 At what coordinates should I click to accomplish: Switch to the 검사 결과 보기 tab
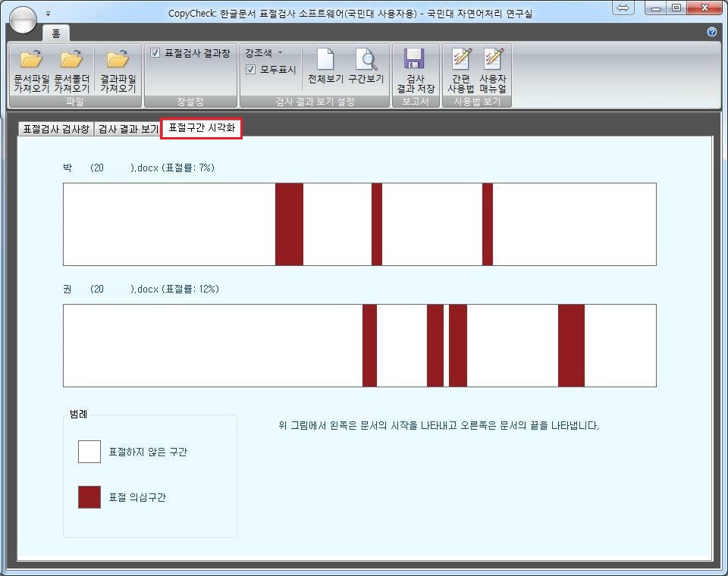coord(128,129)
